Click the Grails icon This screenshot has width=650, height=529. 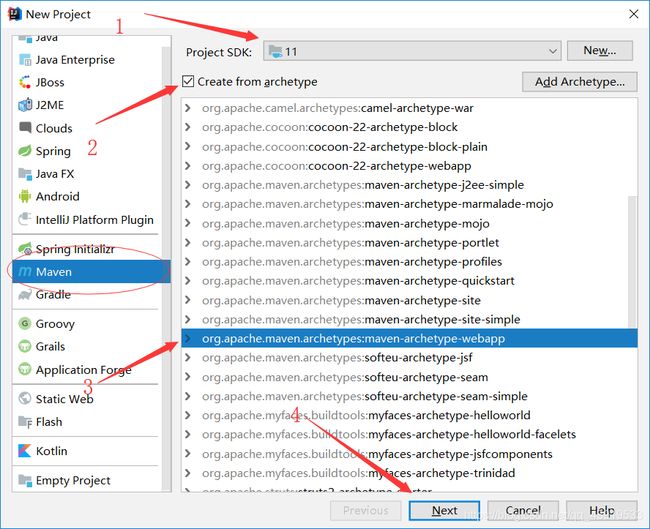pos(25,346)
